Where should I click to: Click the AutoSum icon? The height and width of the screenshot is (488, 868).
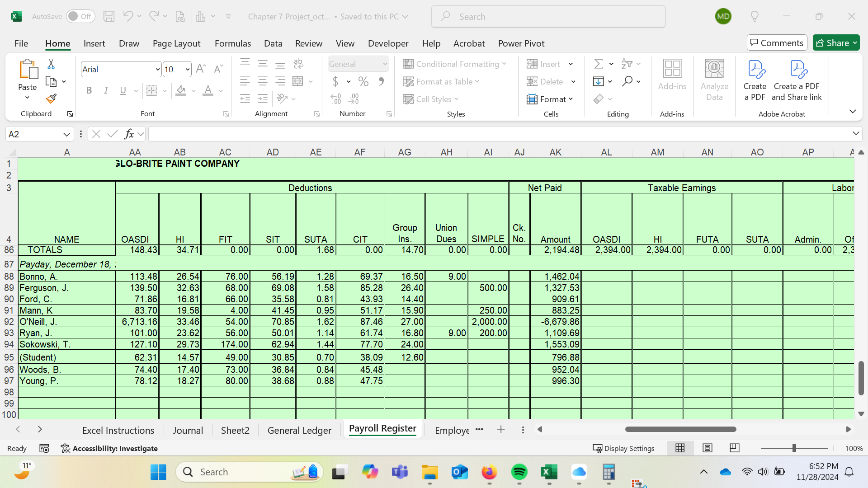tap(599, 64)
